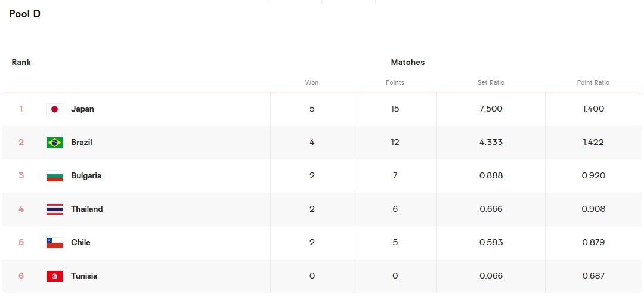Image resolution: width=644 pixels, height=296 pixels.
Task: Click the Pool D heading
Action: point(24,14)
